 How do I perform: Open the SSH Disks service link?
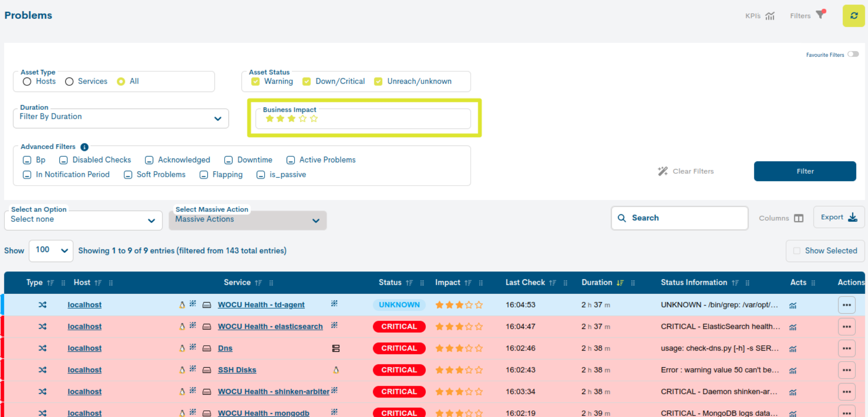tap(237, 370)
